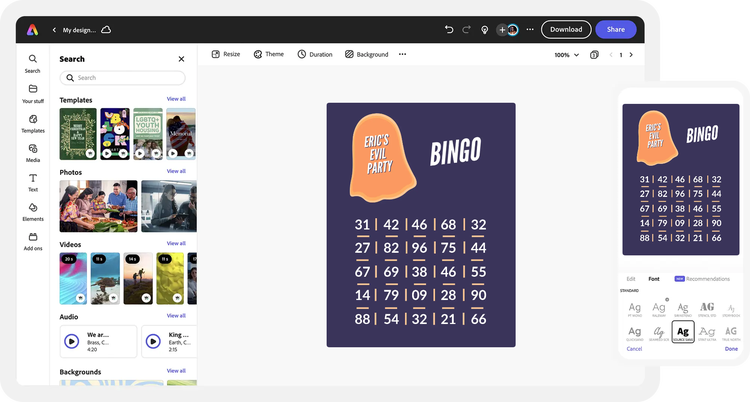Go to the previous page arrow
750x402 pixels.
click(611, 55)
